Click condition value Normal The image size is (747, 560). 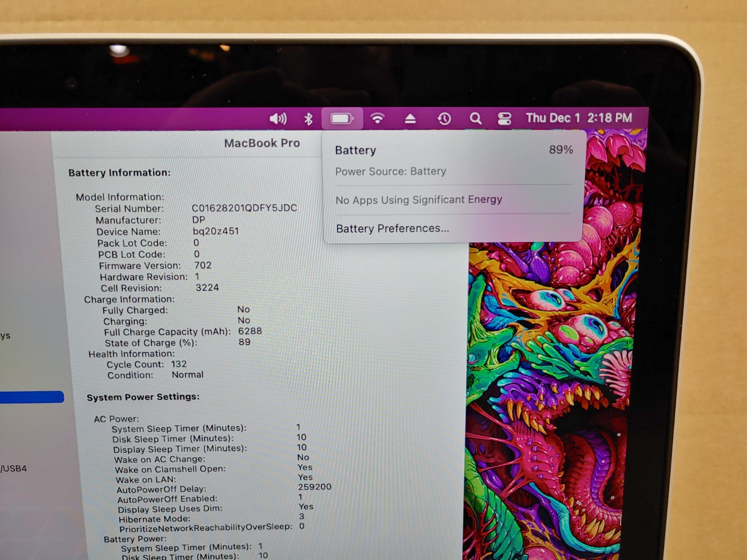coord(188,375)
